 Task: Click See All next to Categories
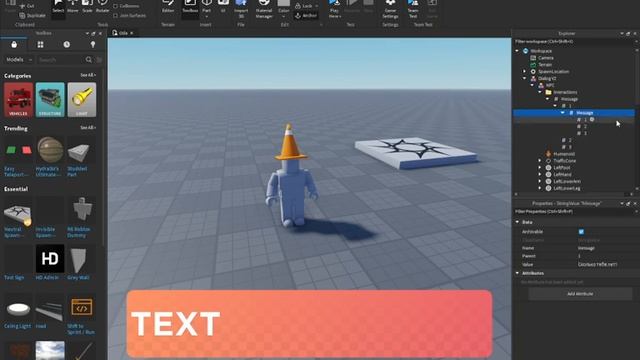[x=88, y=75]
